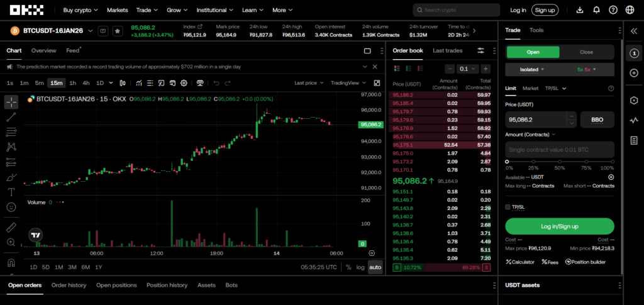The width and height of the screenshot is (644, 305).
Task: Select the text annotation tool
Action: coord(11,192)
